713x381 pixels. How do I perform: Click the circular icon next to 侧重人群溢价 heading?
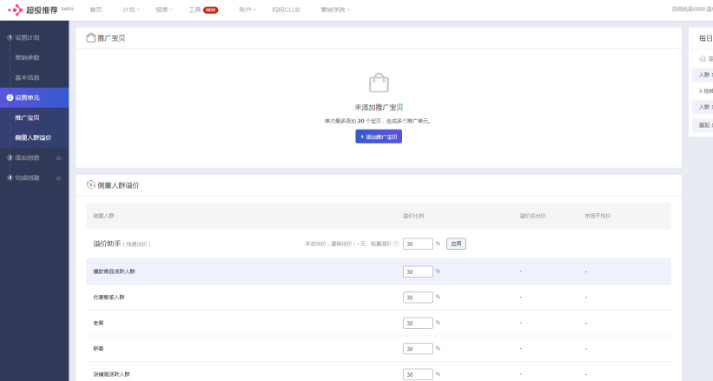tap(90, 185)
